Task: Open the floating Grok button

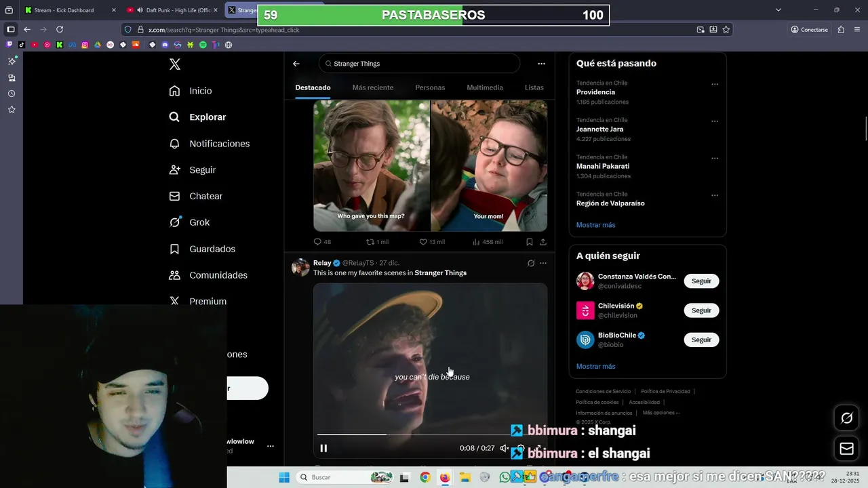Action: pyautogui.click(x=847, y=418)
